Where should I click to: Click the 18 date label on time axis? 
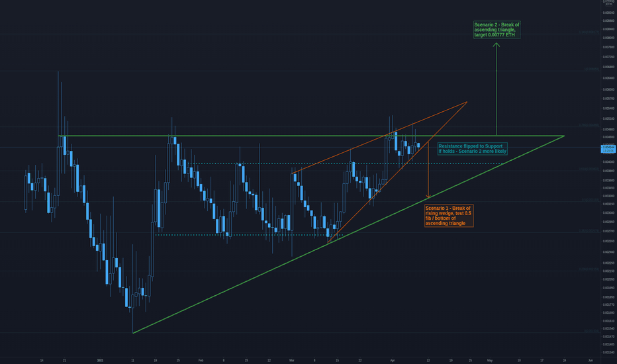tap(156, 361)
